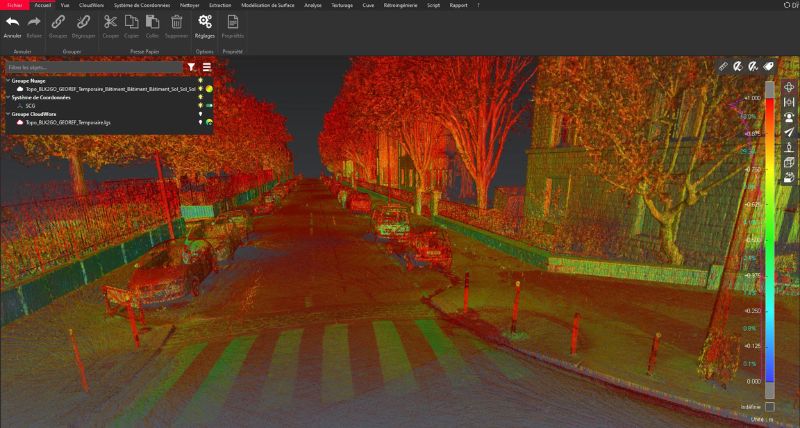The image size is (800, 428).
Task: Click the +1.000 scale value label
Action: (752, 98)
